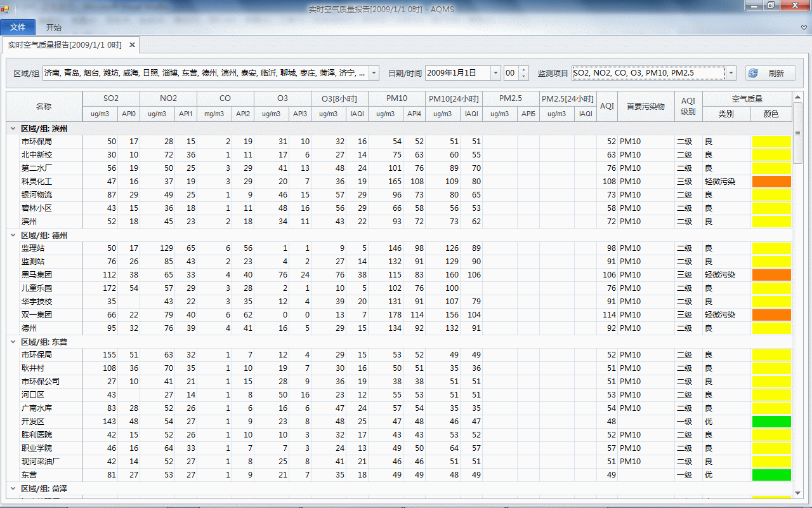Select the 胜利医院 station name
Image resolution: width=812 pixels, height=508 pixels.
pos(37,435)
